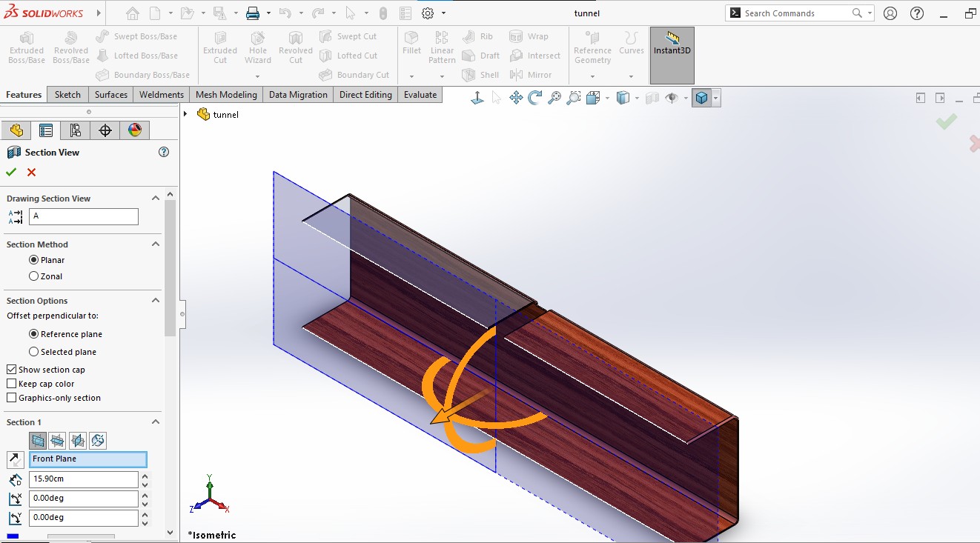Cancel Section View with red X

click(x=31, y=172)
